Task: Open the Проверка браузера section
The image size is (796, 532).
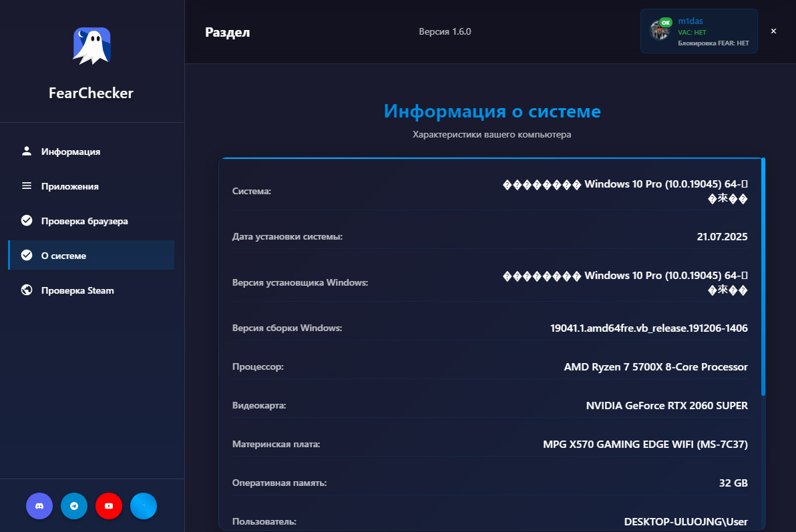Action: pos(84,221)
